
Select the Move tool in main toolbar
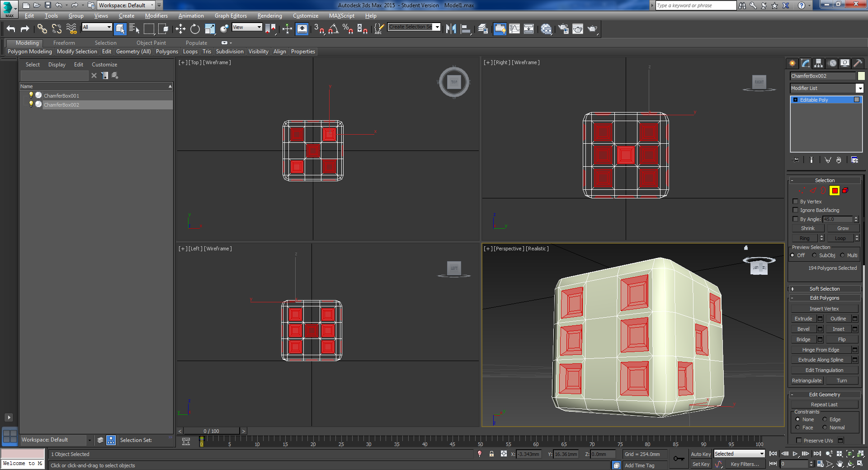coord(180,29)
